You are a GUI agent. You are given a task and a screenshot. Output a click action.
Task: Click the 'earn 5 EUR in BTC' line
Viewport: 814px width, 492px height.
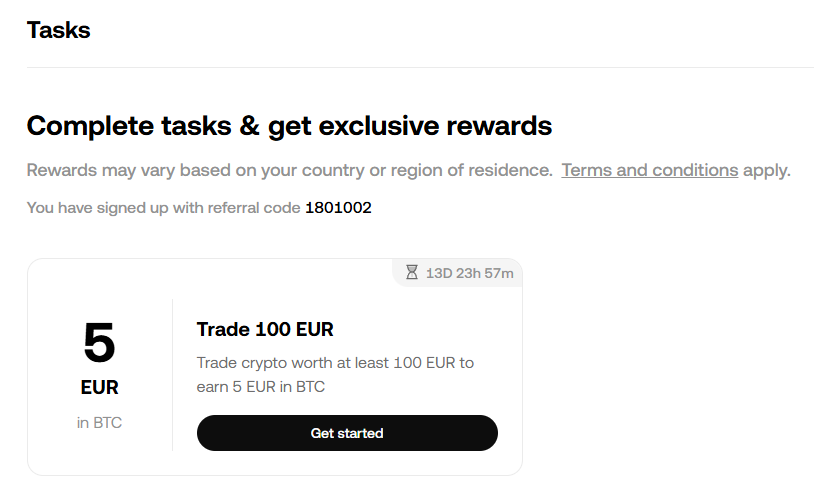261,387
